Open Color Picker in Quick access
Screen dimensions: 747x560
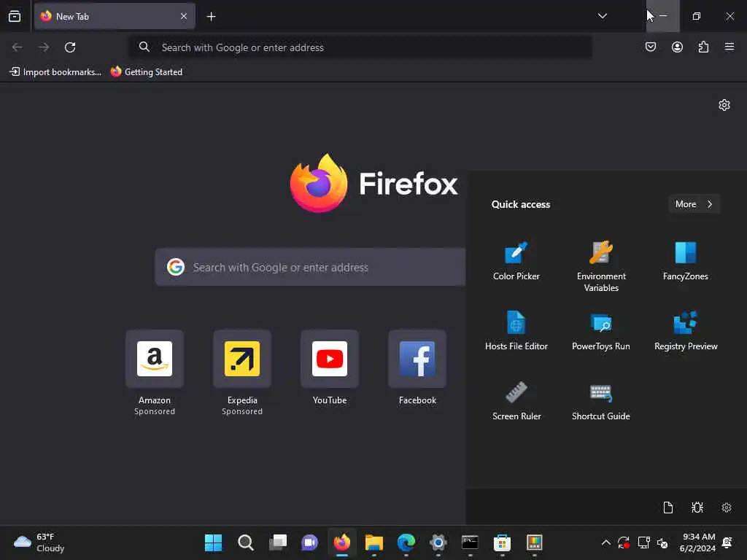click(x=516, y=262)
